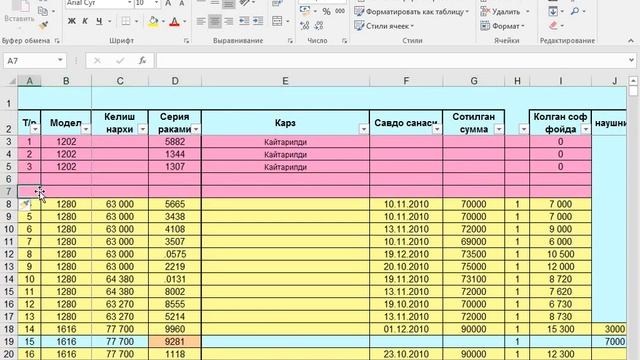Open font color palette dropdown arrow
This screenshot has width=640, height=360.
[x=184, y=21]
